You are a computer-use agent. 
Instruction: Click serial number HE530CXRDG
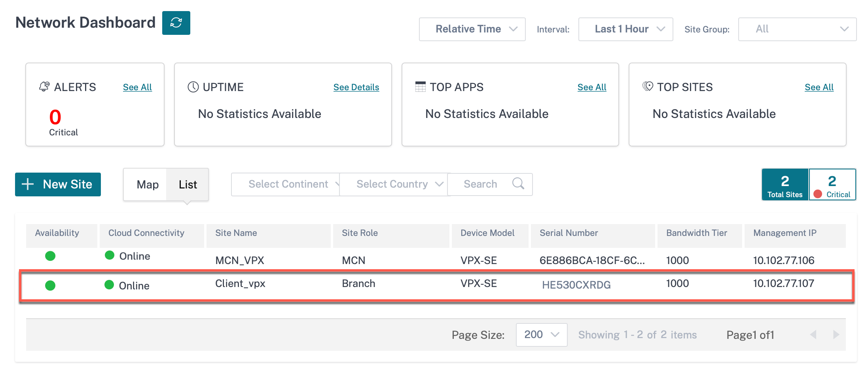pyautogui.click(x=576, y=285)
